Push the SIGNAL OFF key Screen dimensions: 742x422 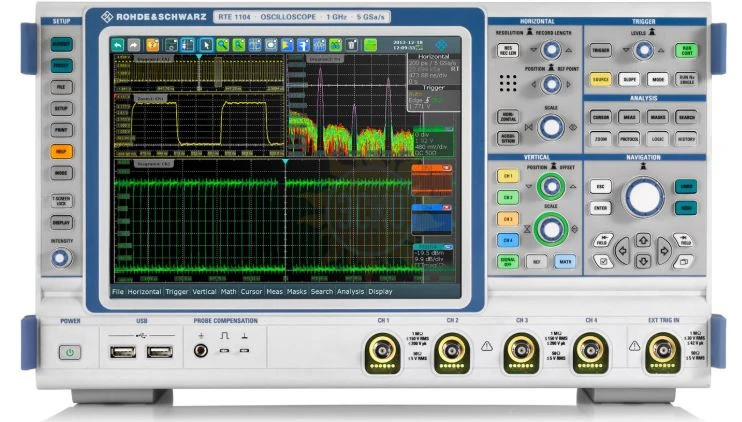click(508, 262)
